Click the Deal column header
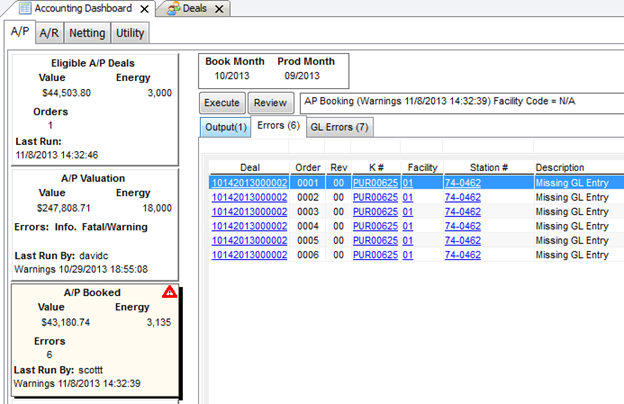The width and height of the screenshot is (624, 404). pos(249,167)
